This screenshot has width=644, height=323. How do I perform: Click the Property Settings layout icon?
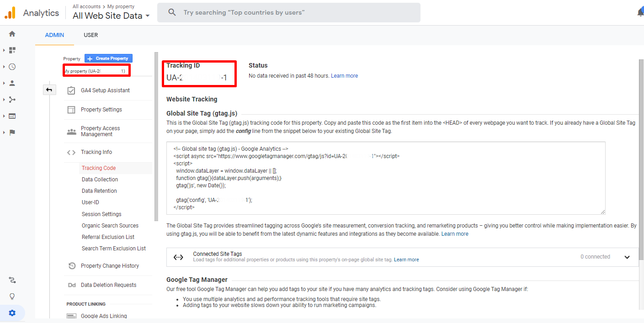click(71, 110)
